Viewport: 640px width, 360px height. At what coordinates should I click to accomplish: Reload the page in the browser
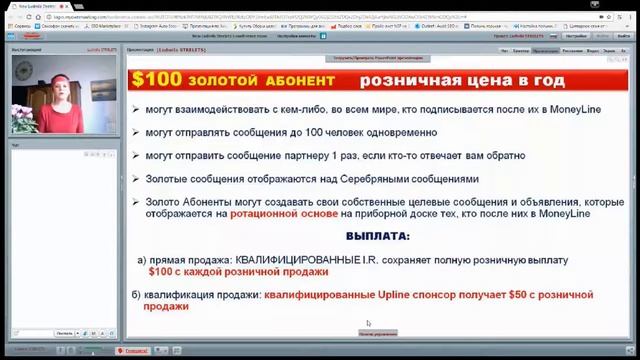29,17
